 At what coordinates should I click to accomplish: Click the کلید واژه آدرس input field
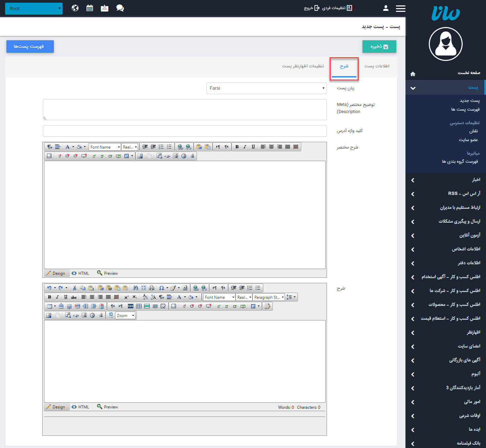185,131
